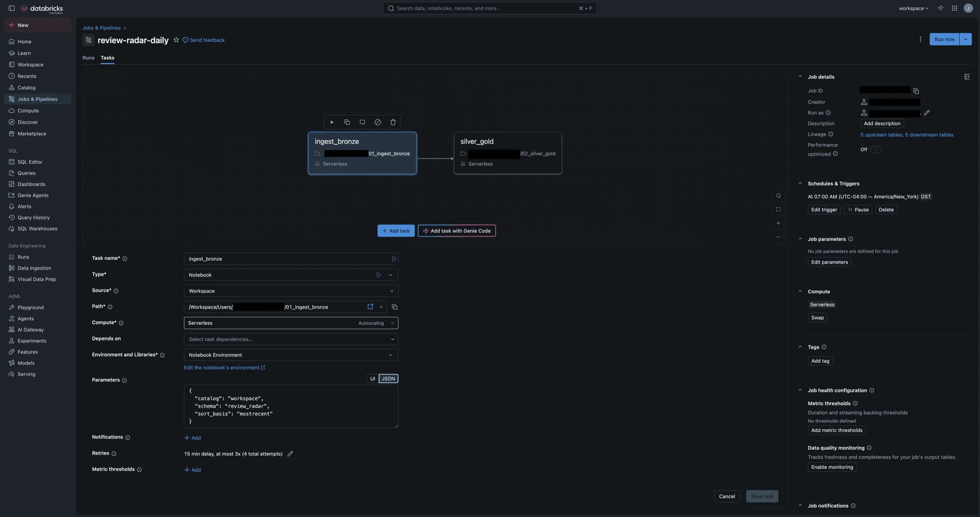Copy the Job ID to clipboard
Viewport: 980px width, 517px height.
(916, 91)
